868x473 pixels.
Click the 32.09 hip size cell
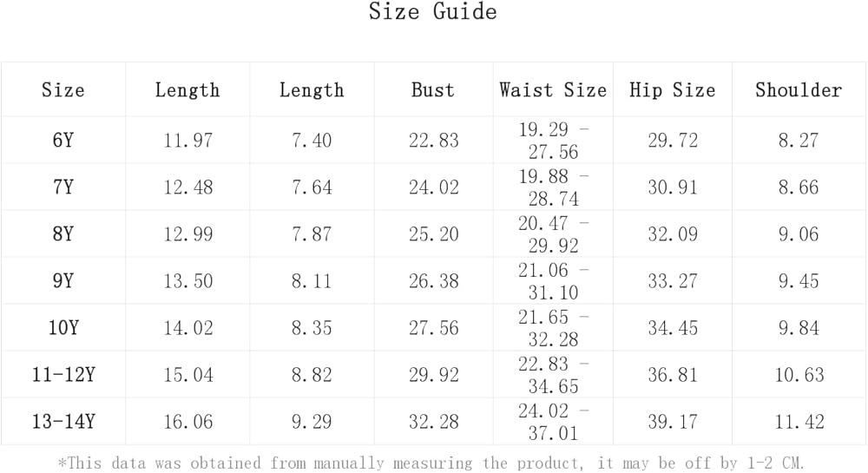(673, 234)
